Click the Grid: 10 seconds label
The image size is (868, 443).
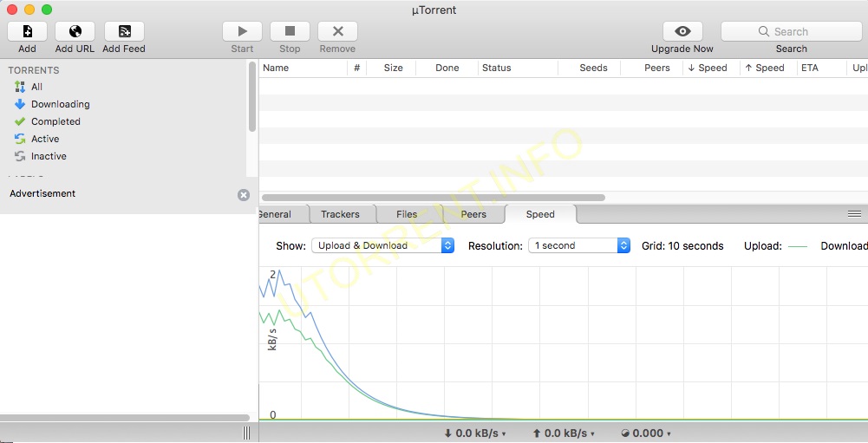point(682,246)
